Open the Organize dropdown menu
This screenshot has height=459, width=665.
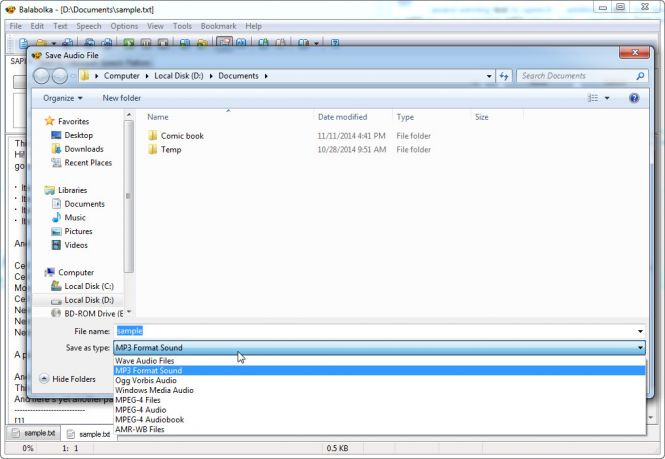[x=62, y=98]
